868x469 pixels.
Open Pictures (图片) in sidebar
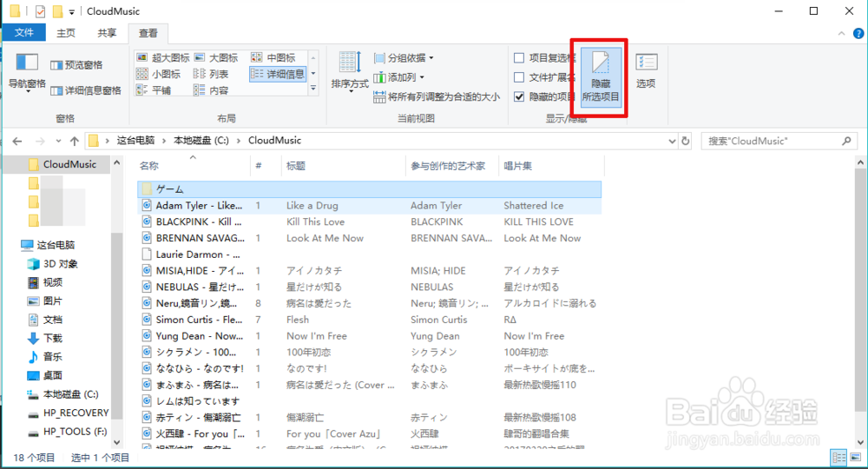[45, 301]
